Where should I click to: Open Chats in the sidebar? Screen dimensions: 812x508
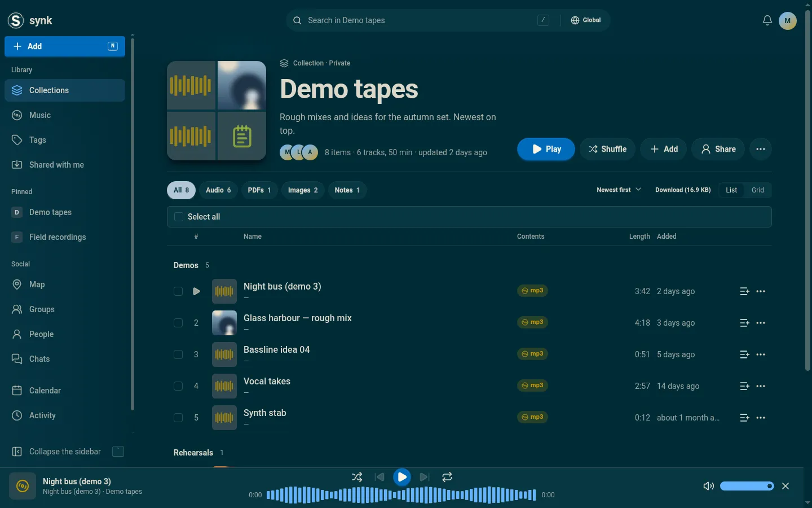click(x=65, y=359)
